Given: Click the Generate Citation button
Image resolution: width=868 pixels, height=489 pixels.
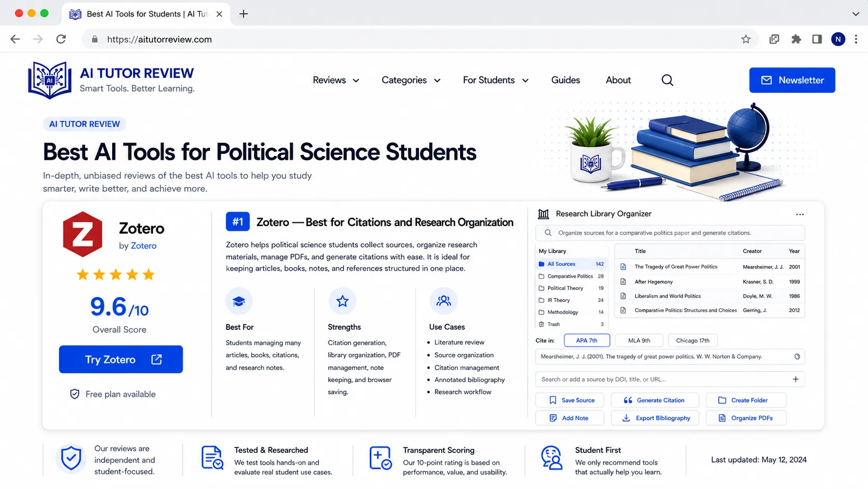Looking at the screenshot, I should [x=655, y=400].
